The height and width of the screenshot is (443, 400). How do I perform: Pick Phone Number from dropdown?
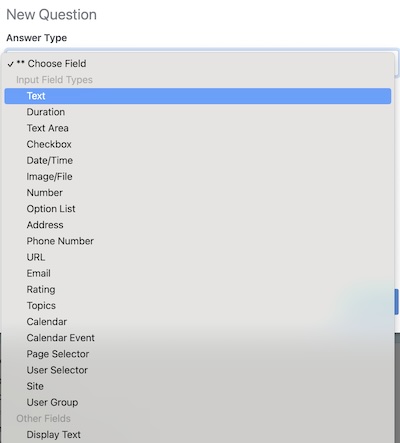198,241
